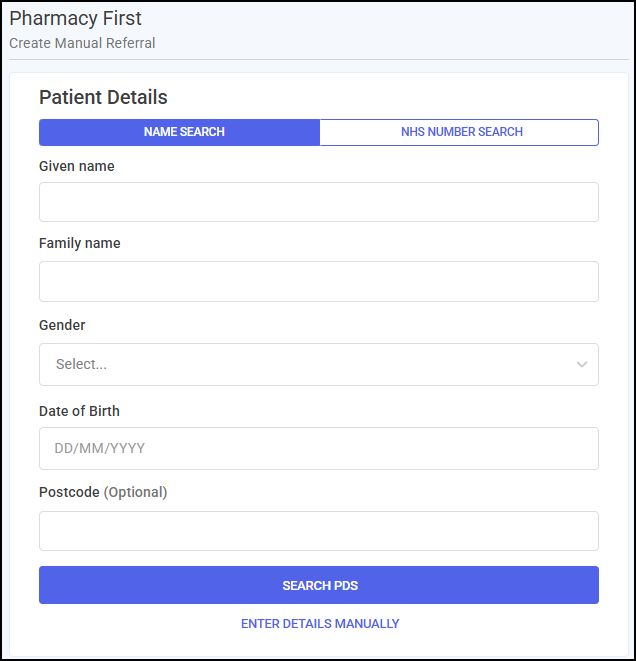Switch to the NAME SEARCH tab

point(180,132)
